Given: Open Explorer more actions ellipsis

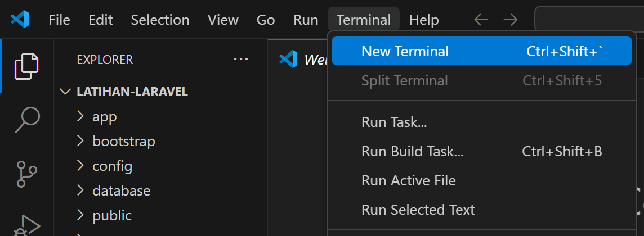Looking at the screenshot, I should pos(240,59).
